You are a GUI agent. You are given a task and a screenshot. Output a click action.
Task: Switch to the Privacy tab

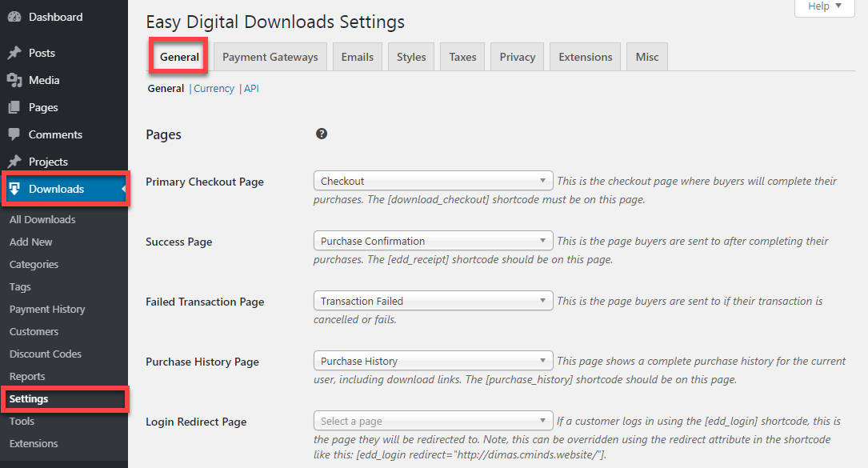click(518, 57)
